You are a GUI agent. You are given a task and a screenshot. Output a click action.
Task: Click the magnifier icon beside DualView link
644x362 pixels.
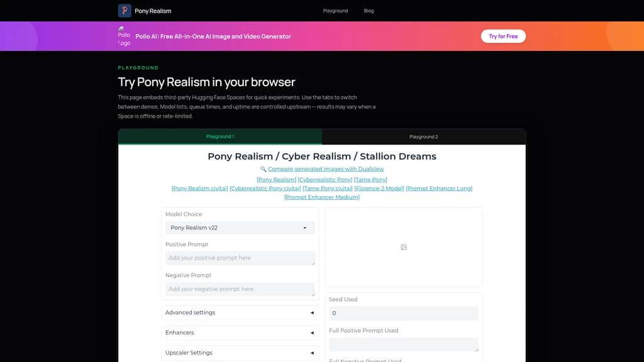point(264,169)
